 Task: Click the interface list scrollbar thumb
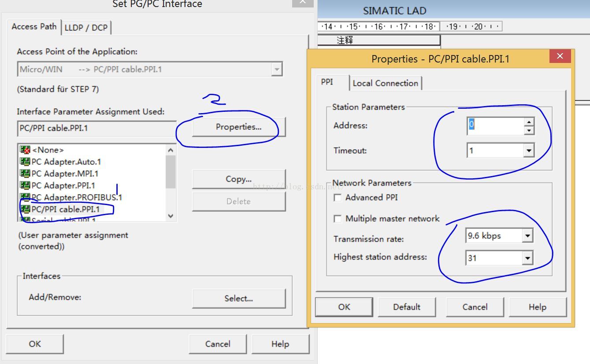(x=171, y=172)
